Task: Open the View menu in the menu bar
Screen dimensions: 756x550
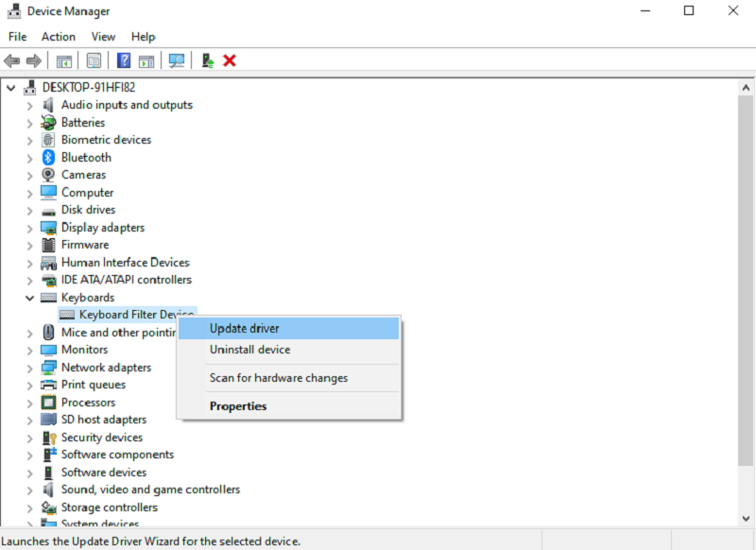Action: [103, 37]
